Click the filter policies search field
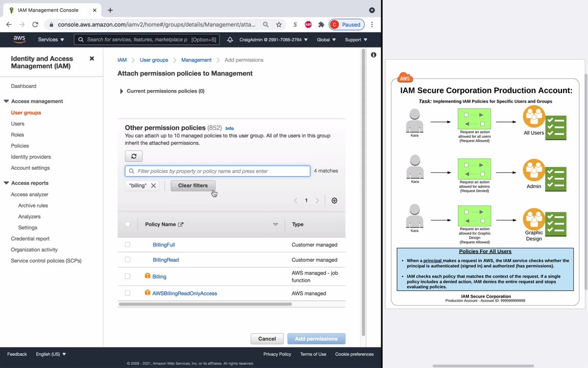Viewport: 588px width, 368px height. point(217,171)
